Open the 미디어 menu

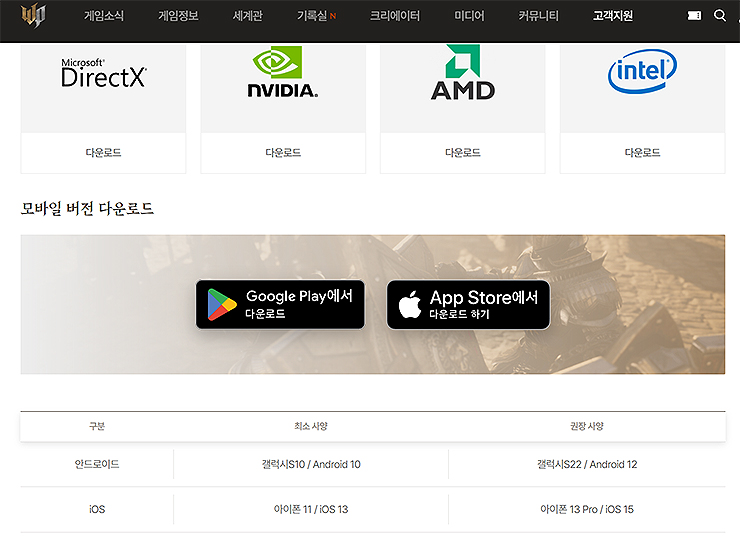(x=469, y=16)
